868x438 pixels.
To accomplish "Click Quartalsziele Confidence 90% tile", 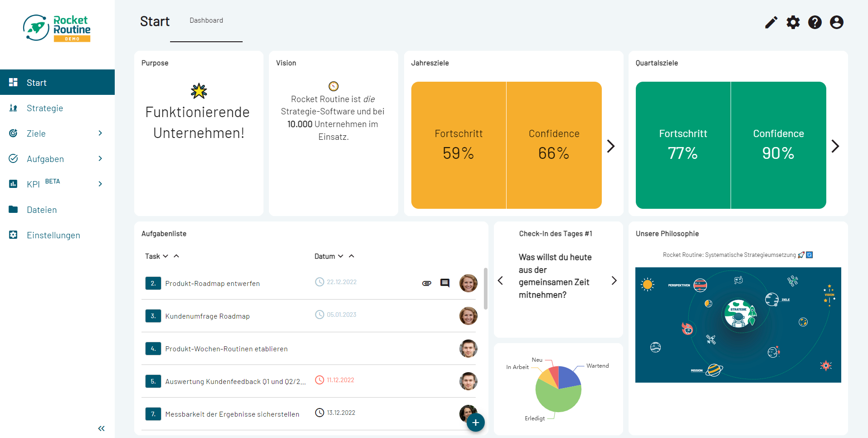I will (x=779, y=145).
